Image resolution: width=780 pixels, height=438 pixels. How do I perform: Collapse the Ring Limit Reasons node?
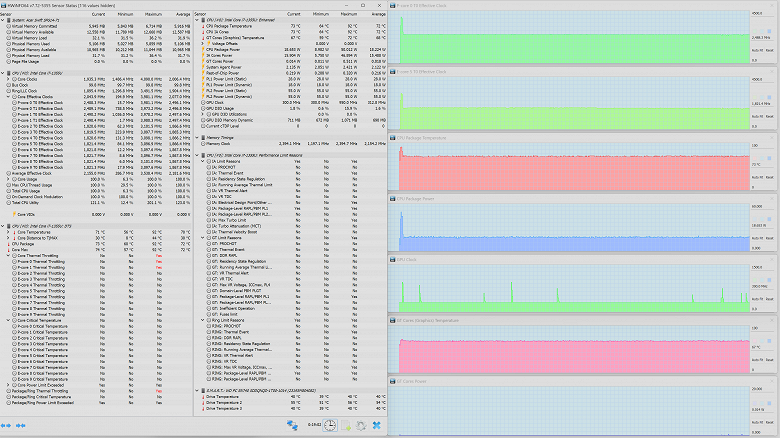coord(202,320)
